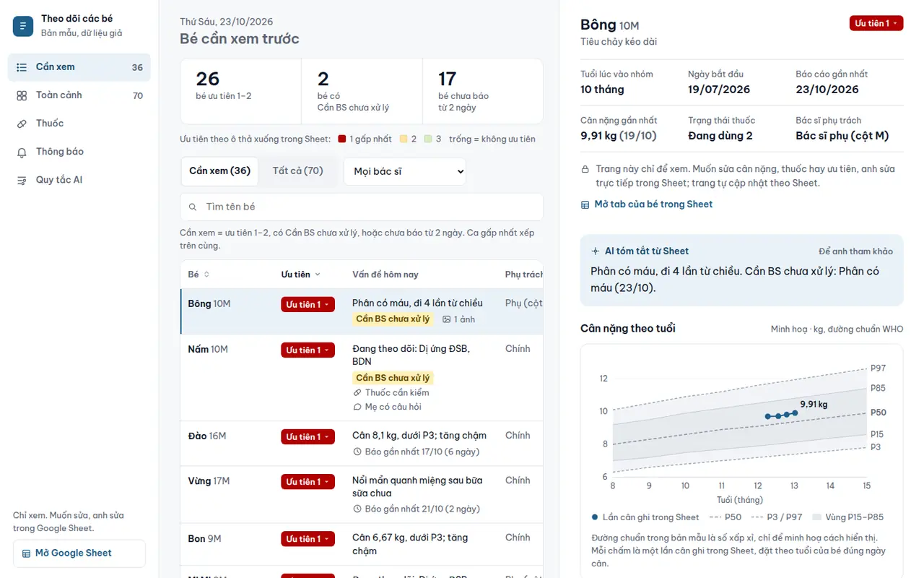Open the Ưu tiên 1 badge in the detail panel header
This screenshot has height=578, width=924.
tap(876, 24)
